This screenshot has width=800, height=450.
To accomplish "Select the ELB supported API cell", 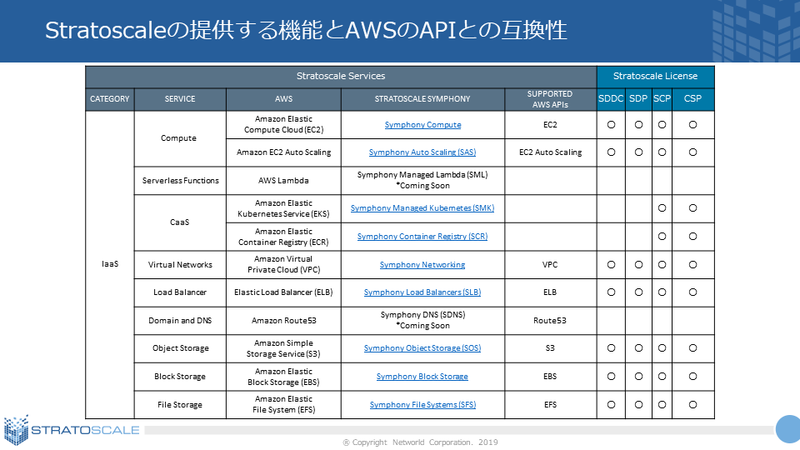I will coord(551,292).
